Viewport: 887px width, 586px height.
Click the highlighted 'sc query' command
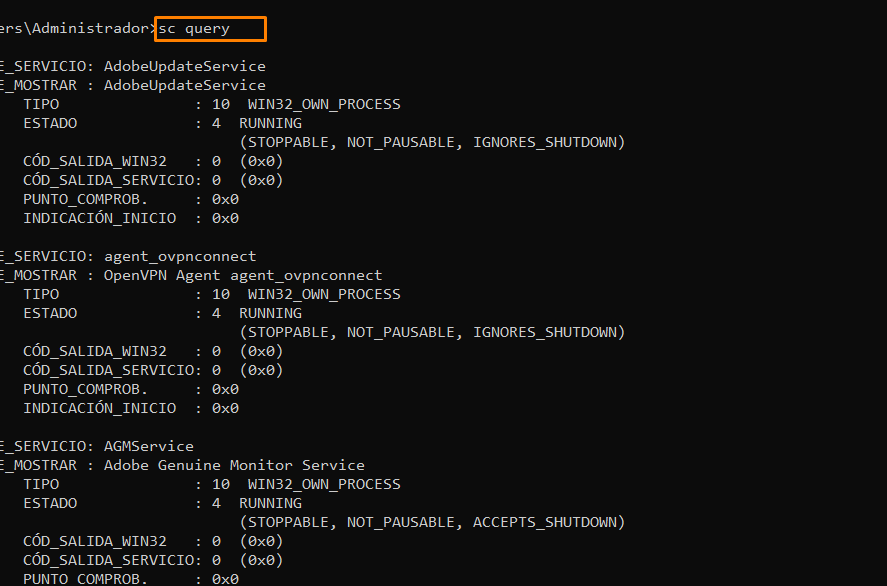193,29
